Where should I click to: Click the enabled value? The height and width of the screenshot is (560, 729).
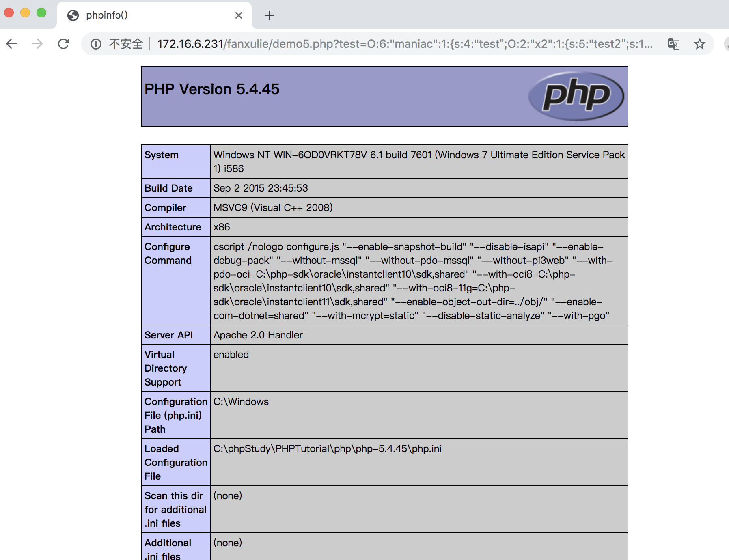[231, 355]
